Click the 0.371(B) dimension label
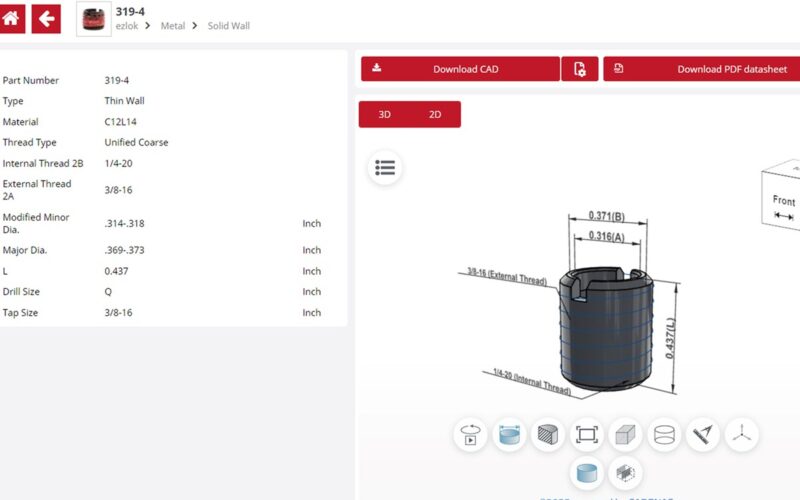 point(607,216)
